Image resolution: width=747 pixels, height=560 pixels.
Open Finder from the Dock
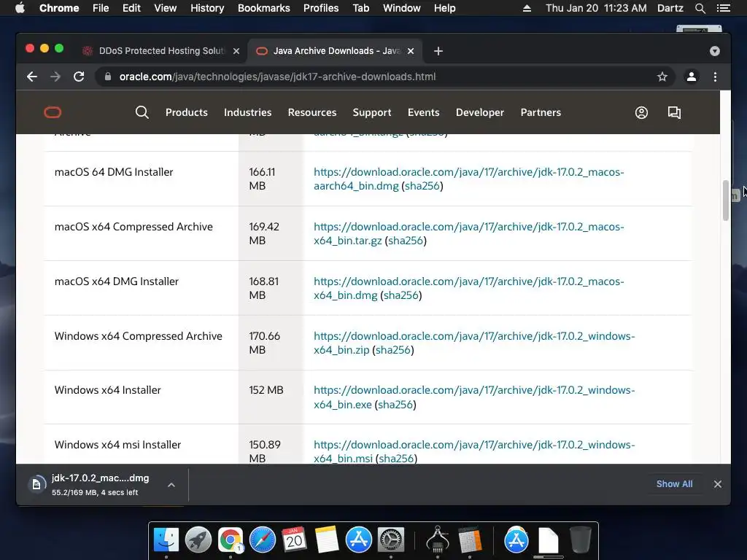[166, 540]
